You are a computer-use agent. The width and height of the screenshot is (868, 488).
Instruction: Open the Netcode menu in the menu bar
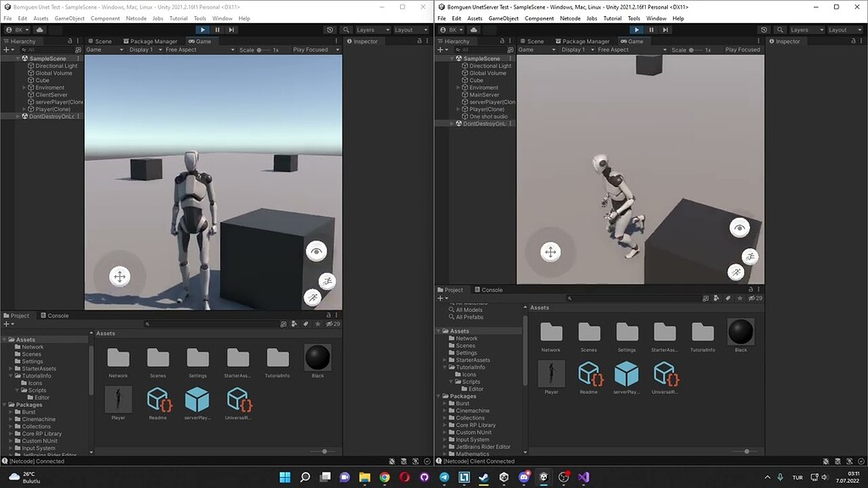[x=135, y=18]
